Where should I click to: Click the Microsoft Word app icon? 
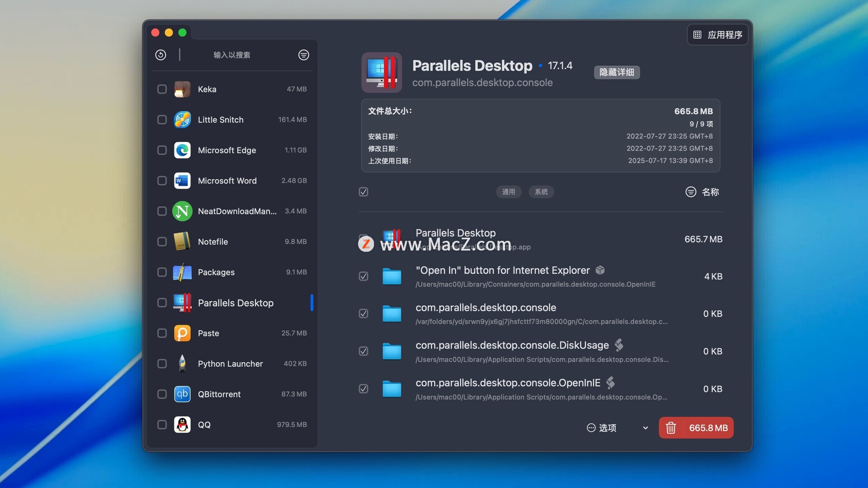tap(182, 181)
